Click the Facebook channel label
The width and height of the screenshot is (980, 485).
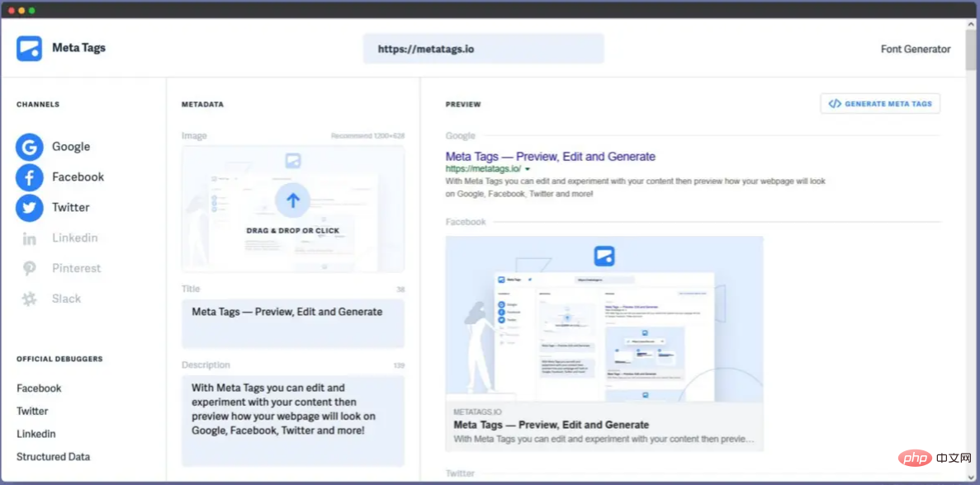coord(78,177)
